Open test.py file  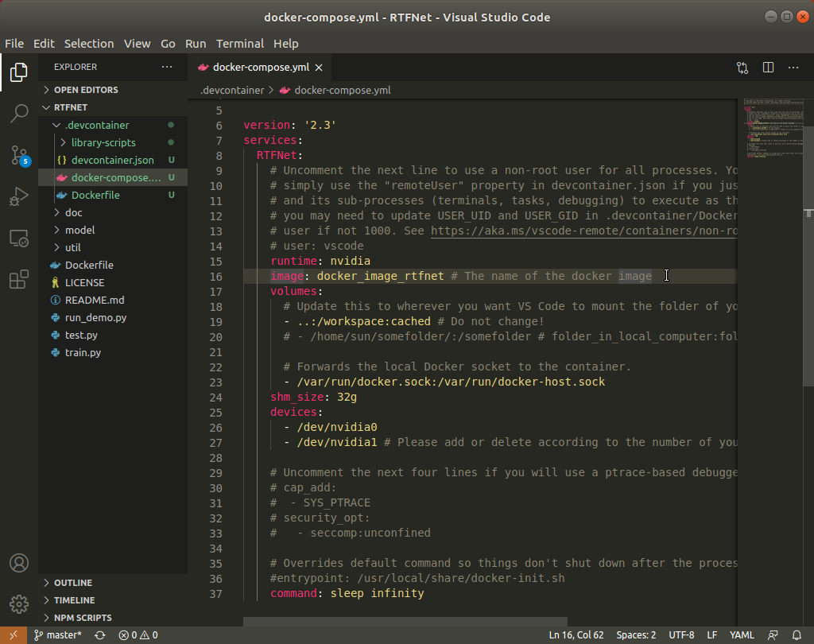click(x=113, y=335)
